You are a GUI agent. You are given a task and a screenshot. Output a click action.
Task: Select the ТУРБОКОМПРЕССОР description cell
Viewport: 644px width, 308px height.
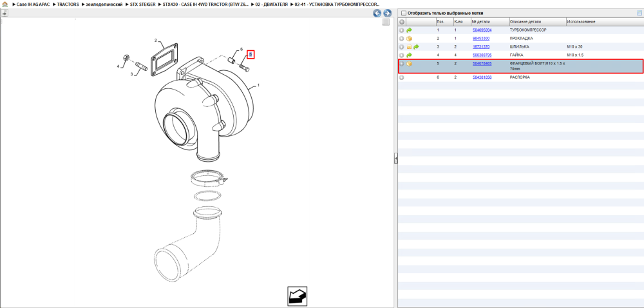528,30
